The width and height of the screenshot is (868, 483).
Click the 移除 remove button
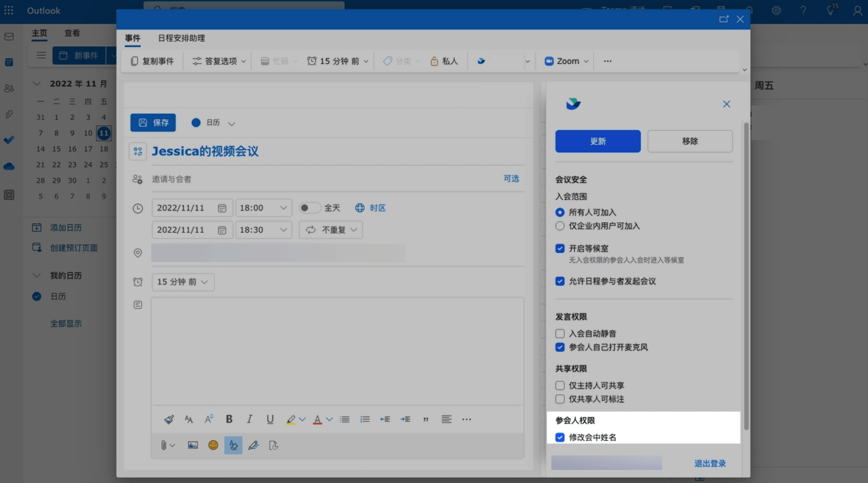[x=690, y=141]
